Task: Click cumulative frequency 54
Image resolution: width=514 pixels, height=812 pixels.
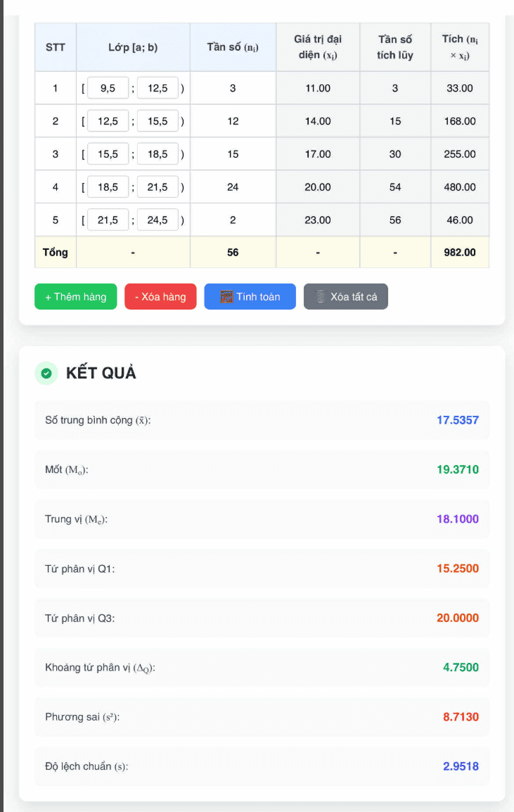Action: click(395, 187)
